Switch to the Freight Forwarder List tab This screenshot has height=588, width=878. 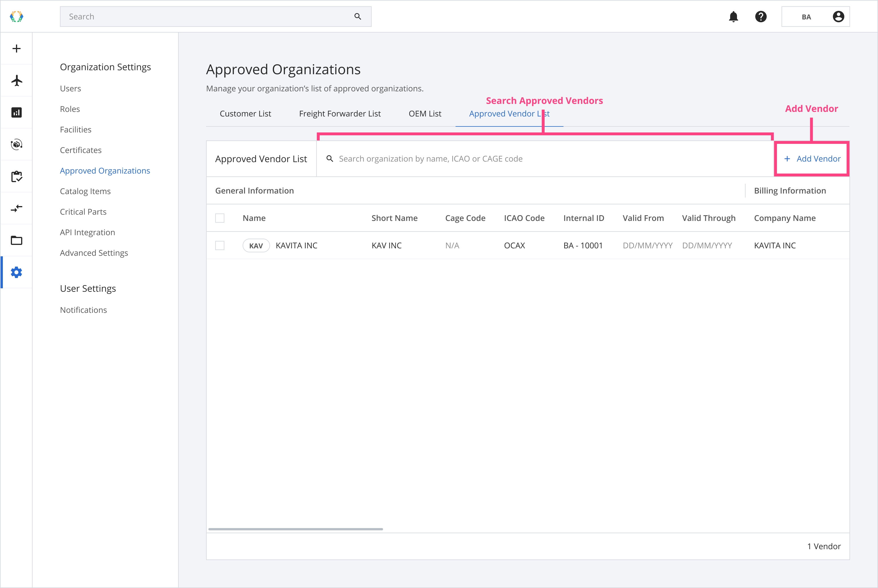[x=340, y=114]
